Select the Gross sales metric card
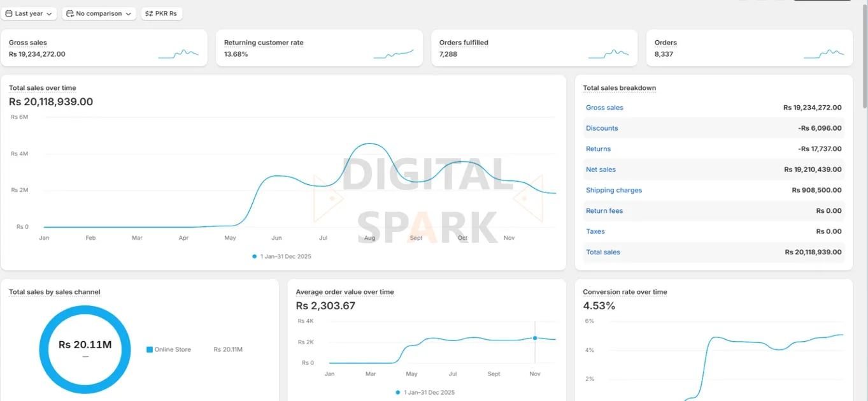The image size is (868, 401). [105, 47]
